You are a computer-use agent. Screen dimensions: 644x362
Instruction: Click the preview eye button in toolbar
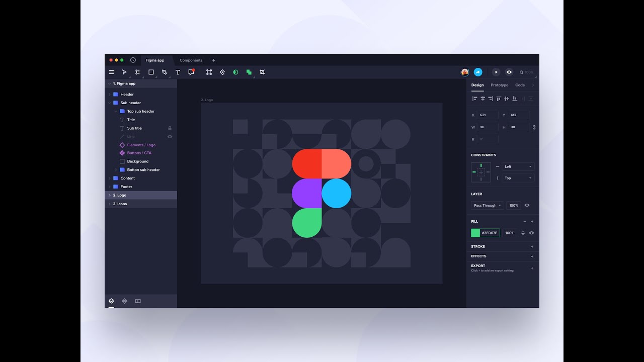(x=509, y=72)
